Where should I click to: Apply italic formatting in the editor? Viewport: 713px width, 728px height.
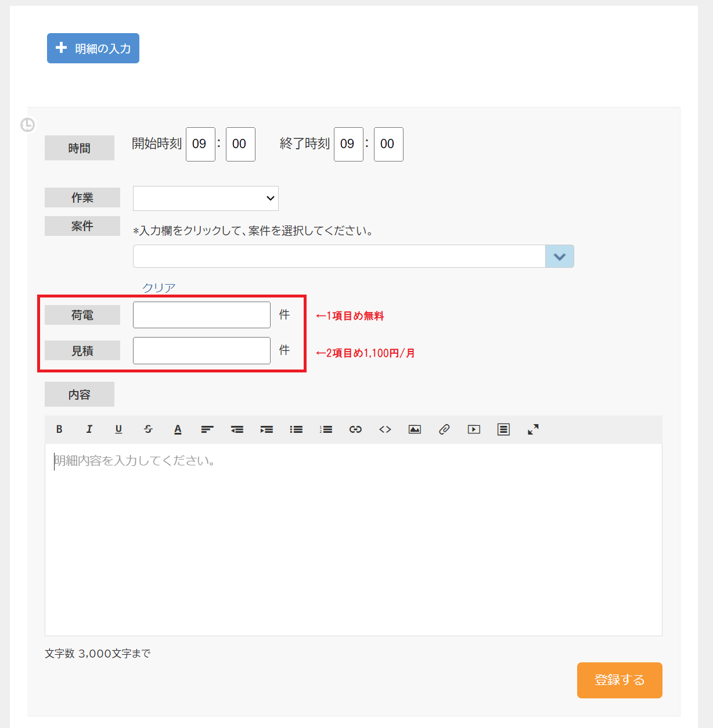[x=89, y=429]
